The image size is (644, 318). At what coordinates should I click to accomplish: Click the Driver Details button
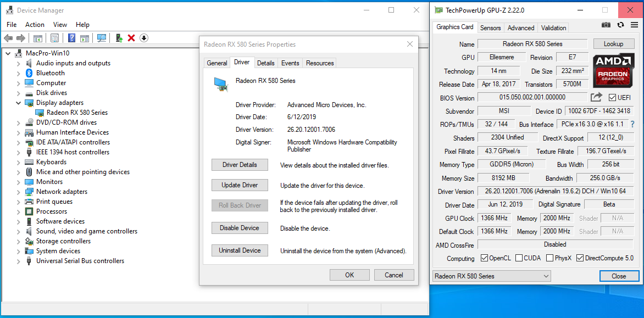(240, 165)
